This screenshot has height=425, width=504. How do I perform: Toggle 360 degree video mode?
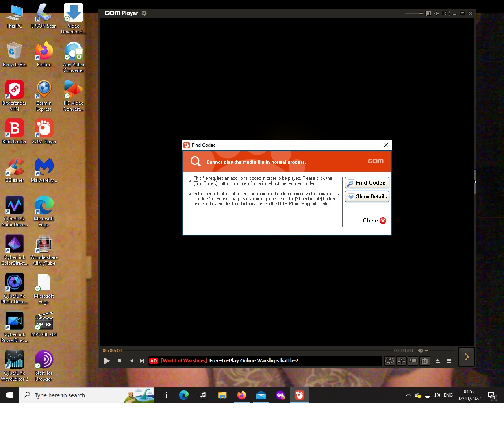(x=389, y=361)
